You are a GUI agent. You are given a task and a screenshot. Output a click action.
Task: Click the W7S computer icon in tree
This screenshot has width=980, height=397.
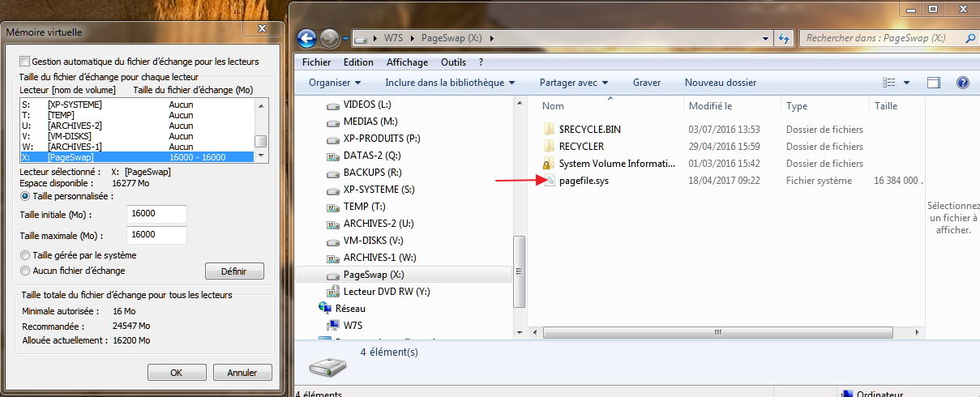pyautogui.click(x=332, y=326)
